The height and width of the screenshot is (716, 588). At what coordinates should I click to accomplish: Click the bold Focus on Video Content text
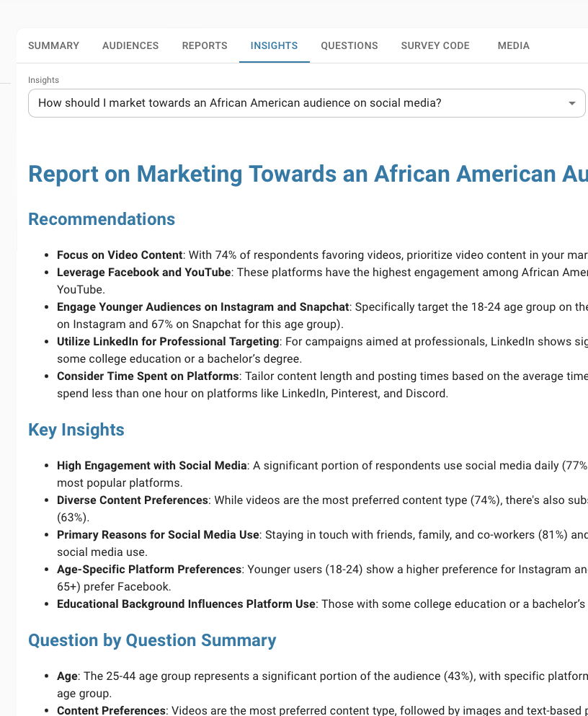120,255
